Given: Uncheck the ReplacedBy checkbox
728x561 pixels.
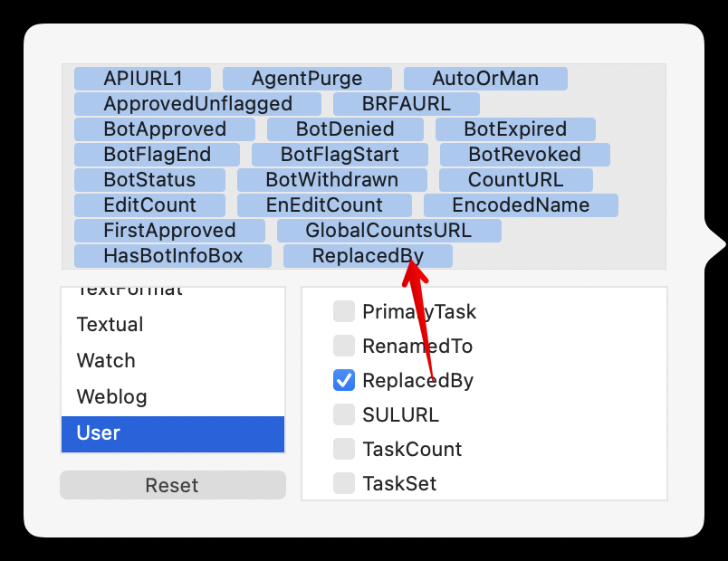Looking at the screenshot, I should point(344,380).
